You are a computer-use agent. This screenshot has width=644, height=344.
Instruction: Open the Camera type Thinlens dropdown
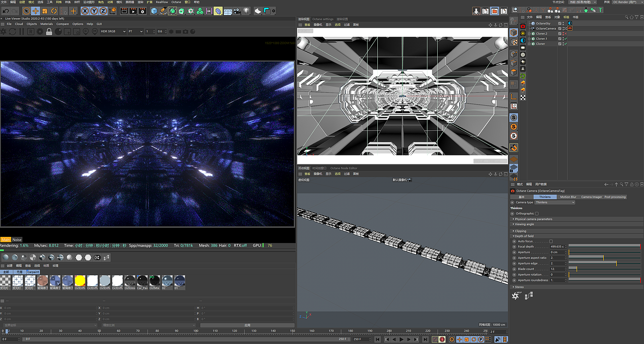(x=554, y=202)
